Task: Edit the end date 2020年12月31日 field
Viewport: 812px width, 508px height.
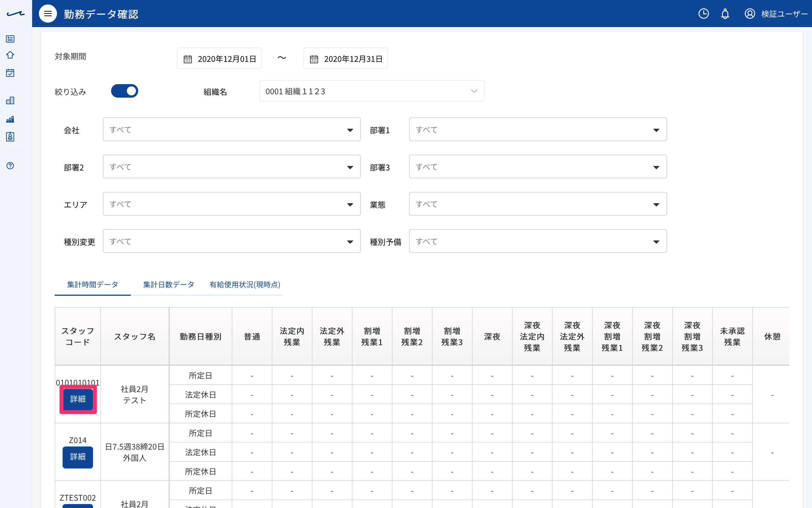Action: (x=345, y=58)
